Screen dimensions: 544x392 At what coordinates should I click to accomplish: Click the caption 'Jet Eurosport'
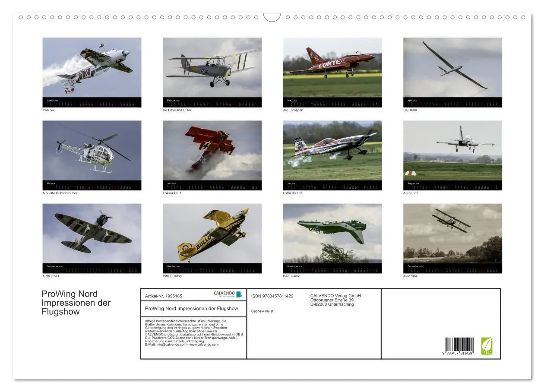(293, 110)
